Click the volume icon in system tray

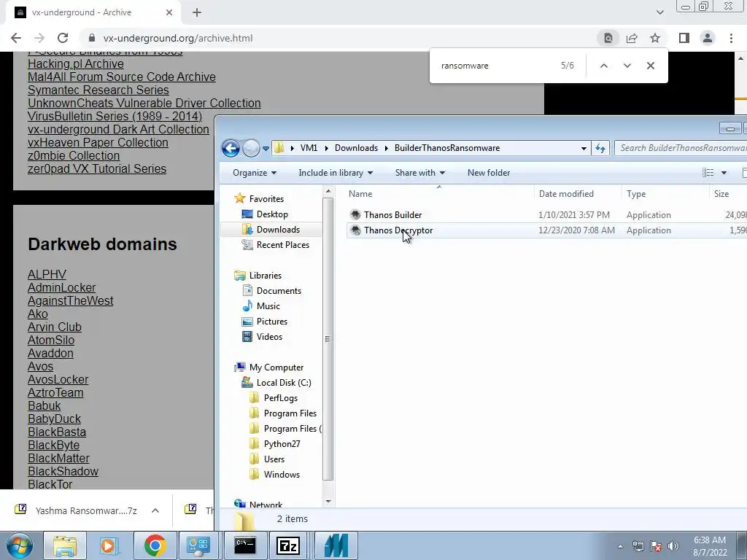pos(673,546)
